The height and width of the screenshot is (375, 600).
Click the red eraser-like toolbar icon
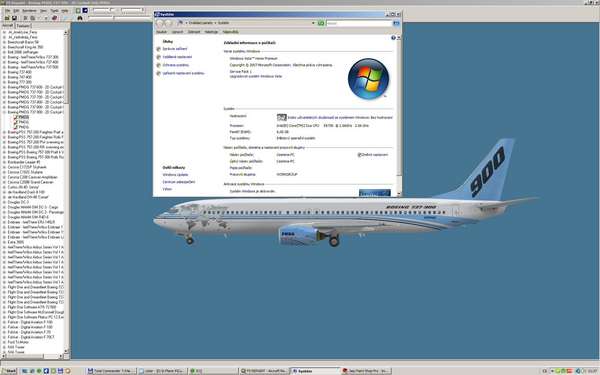coord(54,18)
